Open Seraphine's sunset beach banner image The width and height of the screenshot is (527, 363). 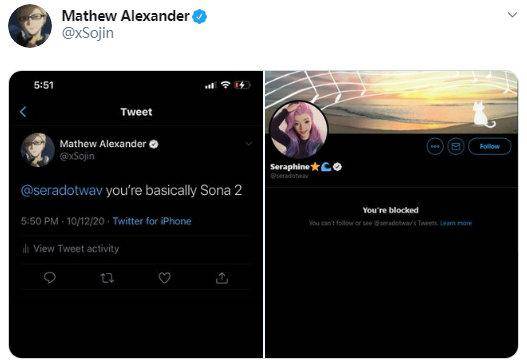391,102
